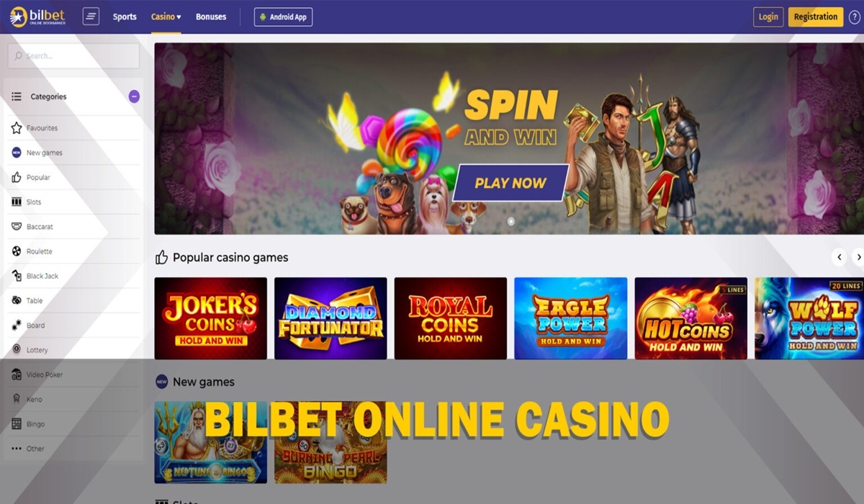Click the Login button
Screen dimensions: 864x504
(x=768, y=17)
